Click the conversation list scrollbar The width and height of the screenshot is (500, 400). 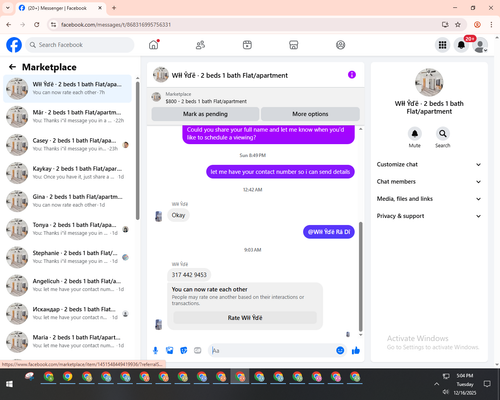137,150
